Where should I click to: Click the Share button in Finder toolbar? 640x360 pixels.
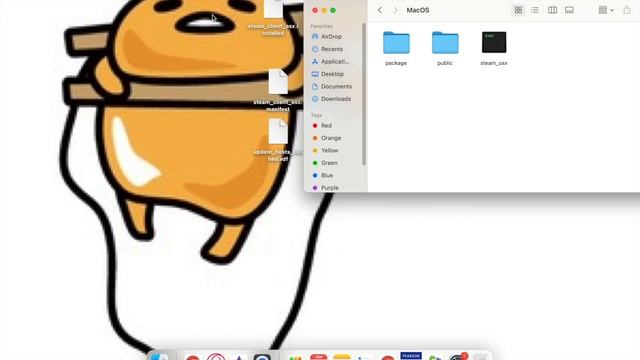coord(627,10)
